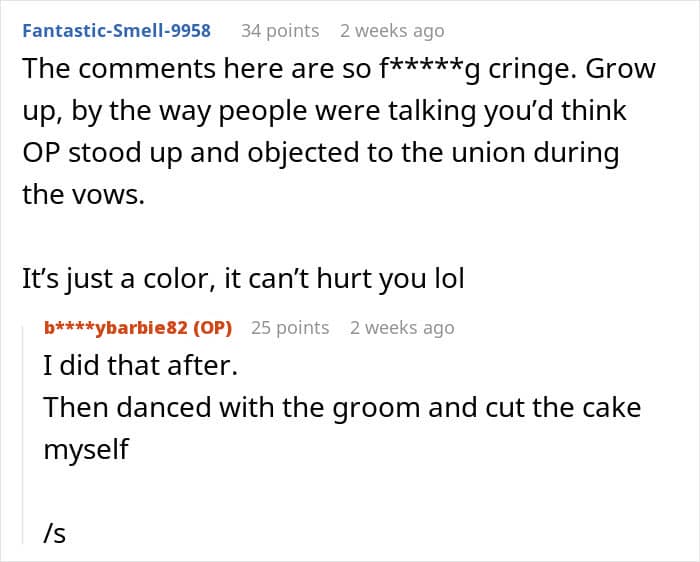Click the sentence "I did that after."
This screenshot has height=562, width=700.
tap(140, 365)
